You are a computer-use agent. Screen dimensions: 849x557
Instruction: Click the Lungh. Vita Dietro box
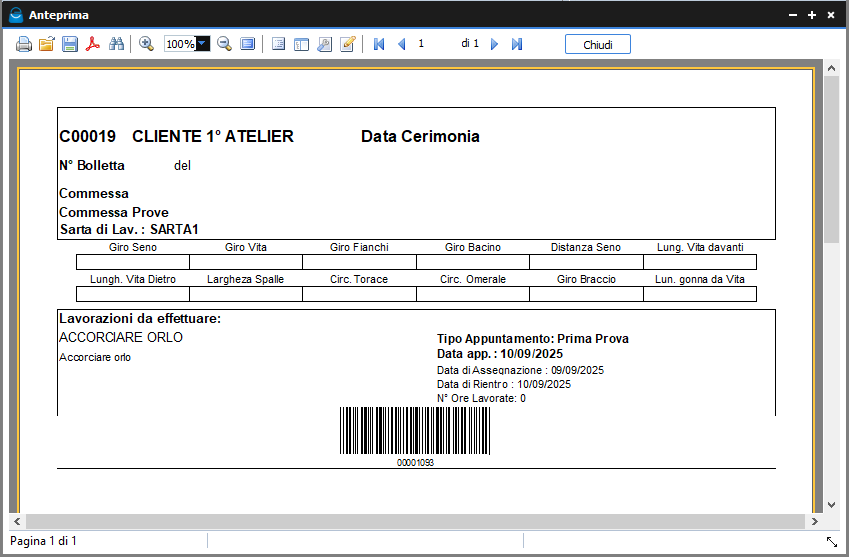[x=133, y=294]
